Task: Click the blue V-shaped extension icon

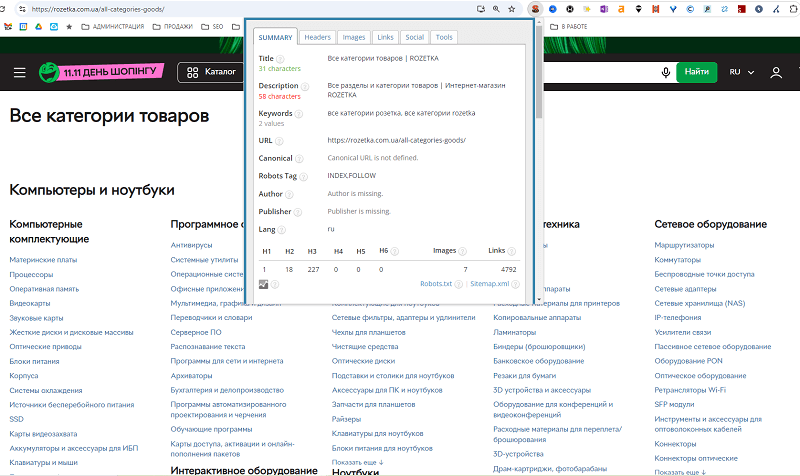Action: click(673, 9)
